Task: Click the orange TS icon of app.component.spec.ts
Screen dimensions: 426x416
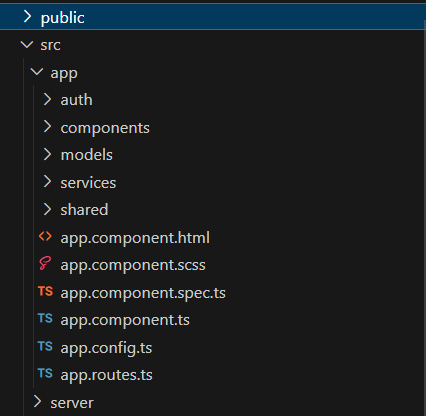Action: pos(45,291)
